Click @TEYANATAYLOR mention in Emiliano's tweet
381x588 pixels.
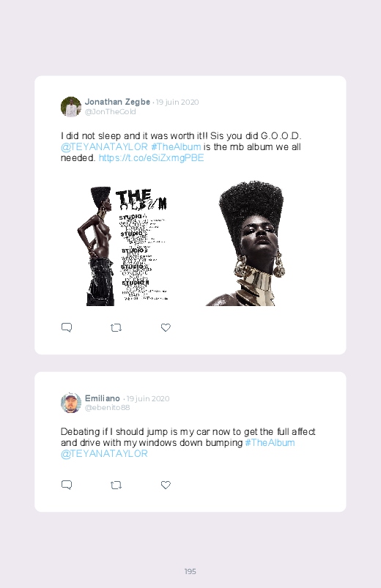[x=104, y=454]
